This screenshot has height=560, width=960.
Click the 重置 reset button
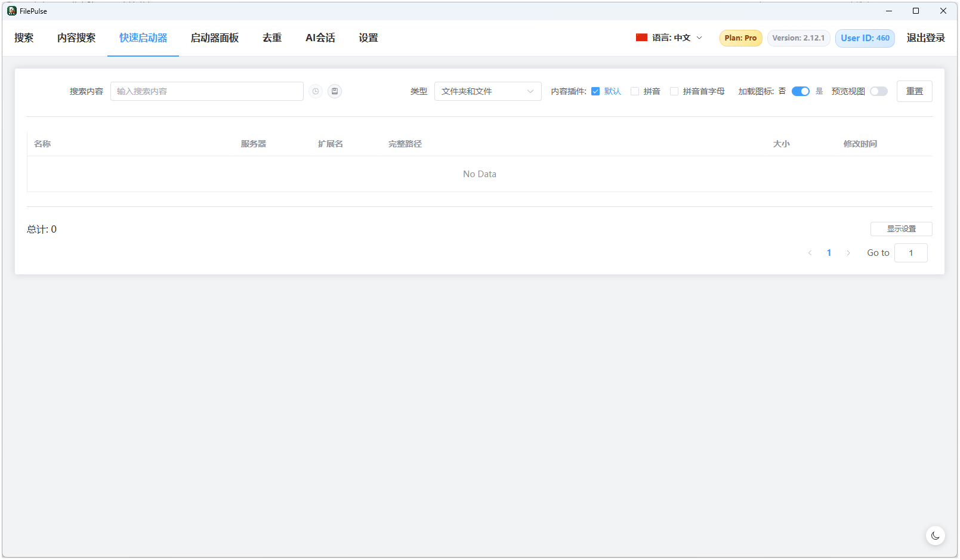click(915, 91)
